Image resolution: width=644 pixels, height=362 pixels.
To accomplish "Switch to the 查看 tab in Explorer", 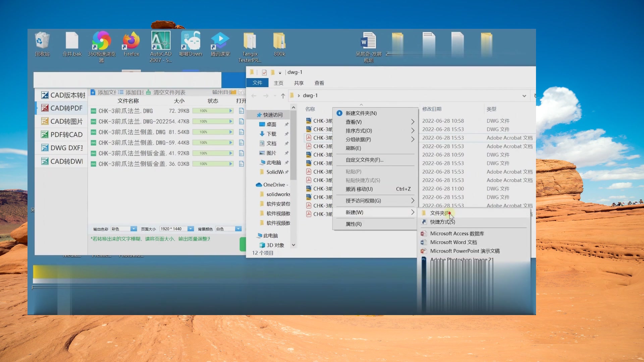I will [x=319, y=83].
